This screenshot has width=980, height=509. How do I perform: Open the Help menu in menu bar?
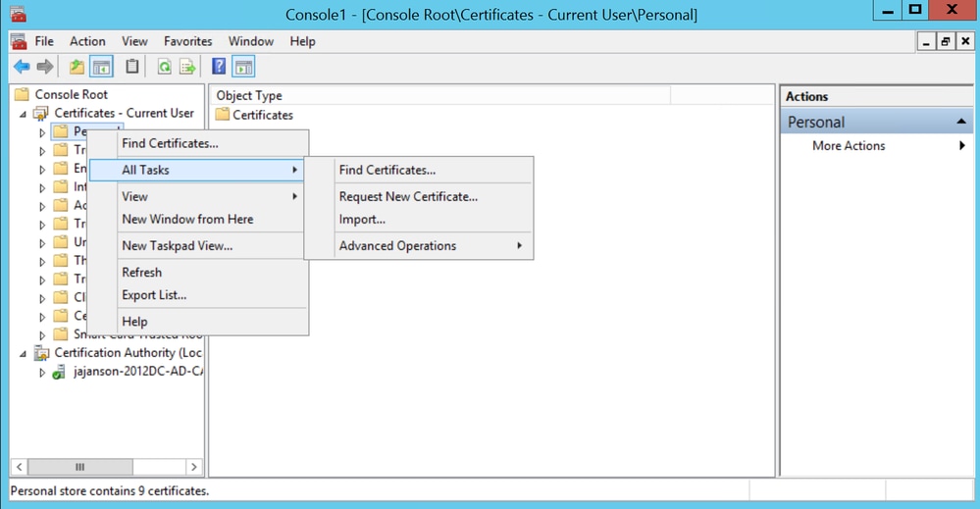pos(302,41)
